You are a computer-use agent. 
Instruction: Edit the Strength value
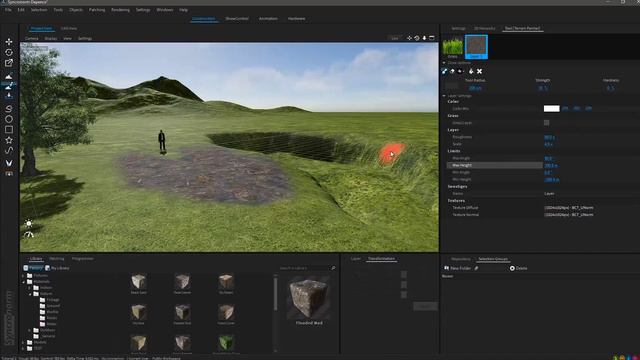[543, 88]
